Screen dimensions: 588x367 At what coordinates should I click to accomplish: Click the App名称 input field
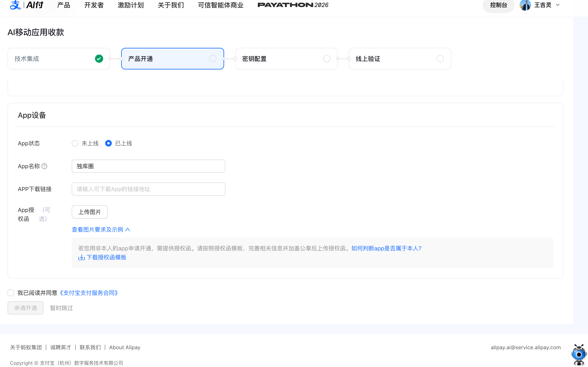149,166
